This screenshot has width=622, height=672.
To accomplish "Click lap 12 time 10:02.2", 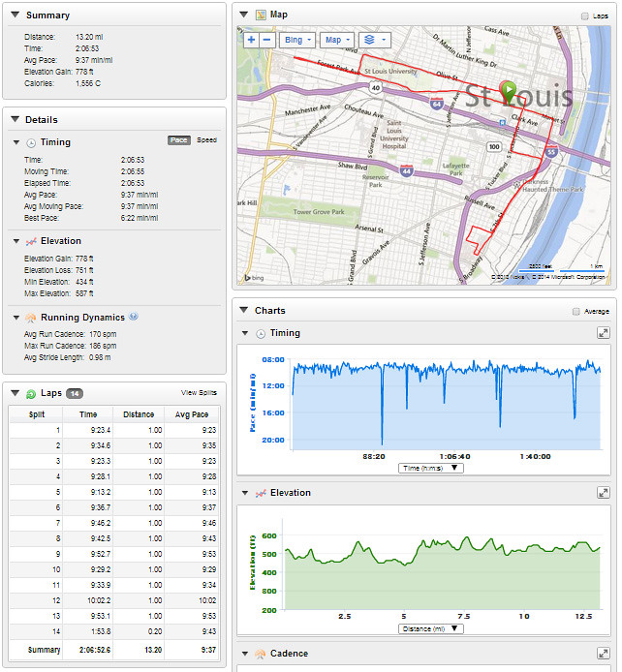I will point(99,601).
